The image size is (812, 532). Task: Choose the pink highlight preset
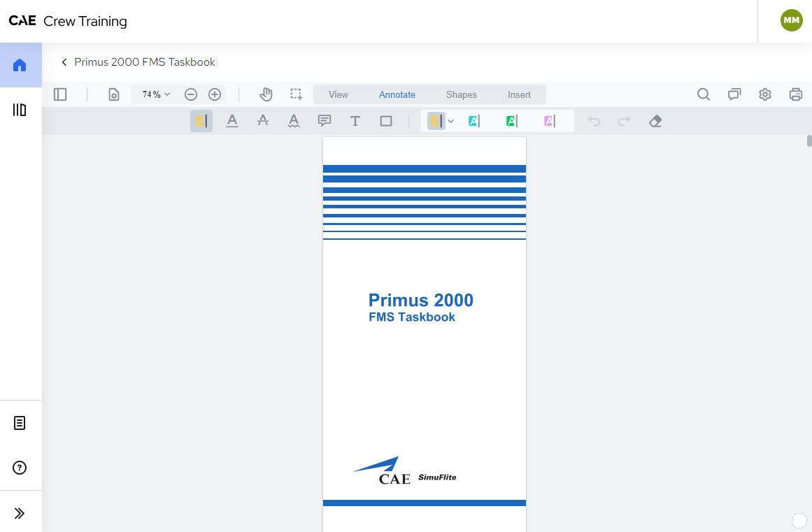[550, 121]
